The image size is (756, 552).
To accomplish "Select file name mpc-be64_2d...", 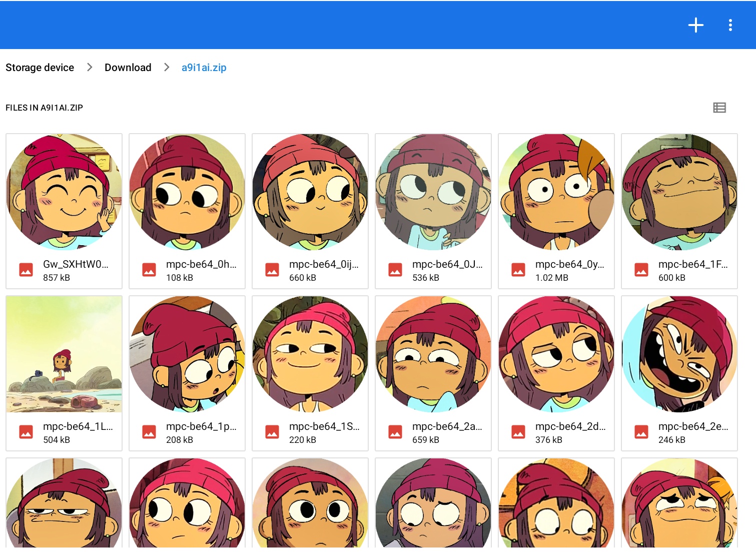I will [570, 426].
